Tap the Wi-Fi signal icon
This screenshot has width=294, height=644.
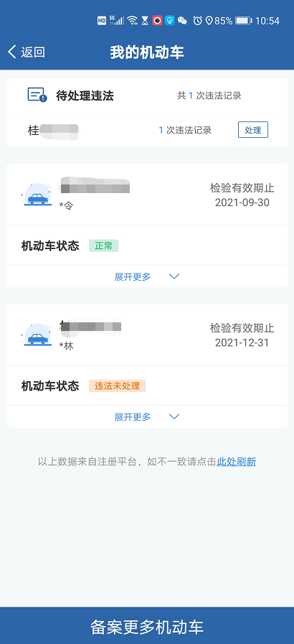pyautogui.click(x=132, y=21)
